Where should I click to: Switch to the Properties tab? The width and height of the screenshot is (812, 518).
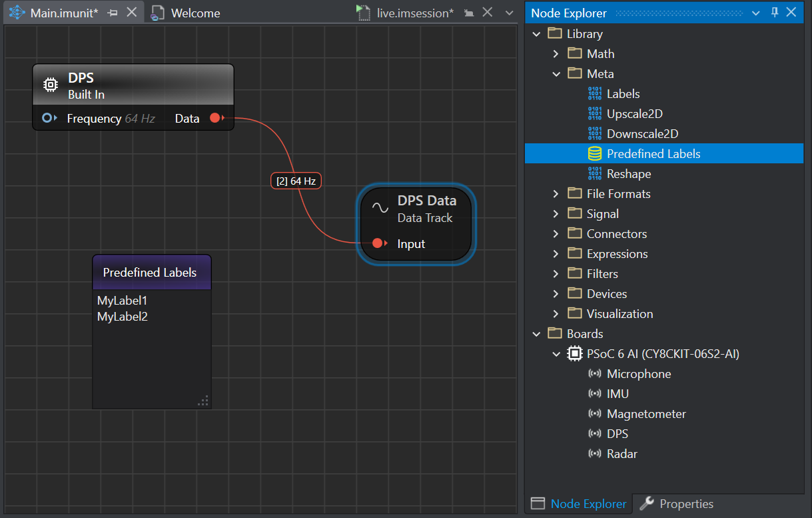(676, 504)
